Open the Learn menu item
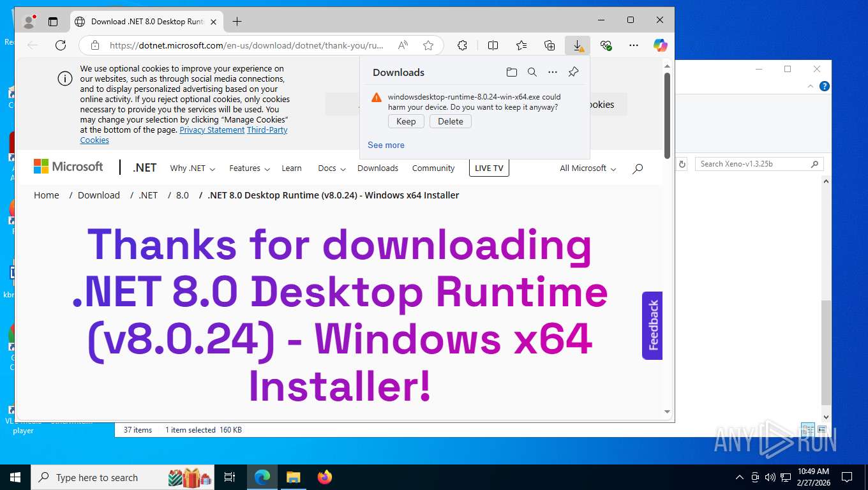The height and width of the screenshot is (490, 868). click(292, 168)
